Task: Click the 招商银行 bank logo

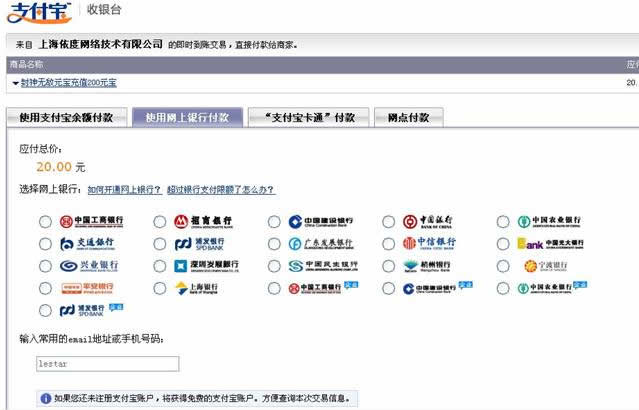Action: (x=203, y=221)
